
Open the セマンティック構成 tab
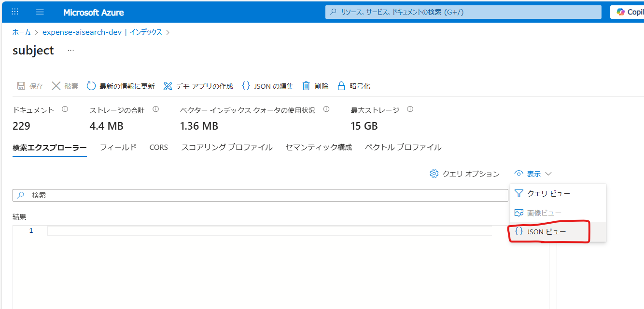click(x=319, y=148)
